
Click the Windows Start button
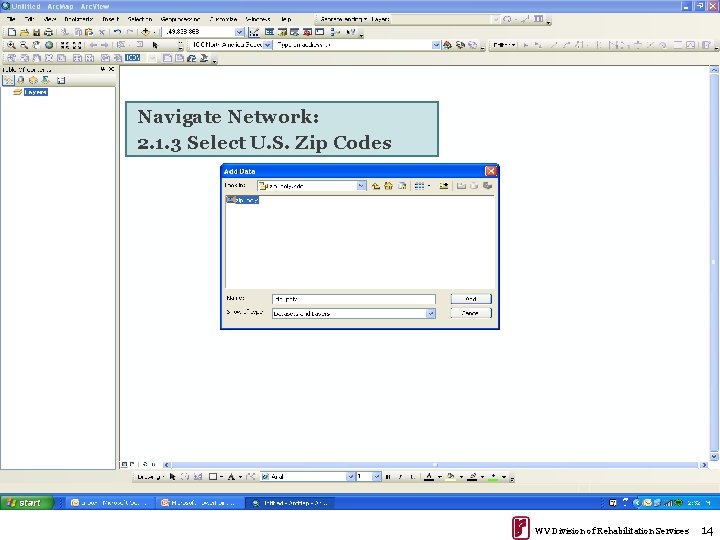(26, 503)
